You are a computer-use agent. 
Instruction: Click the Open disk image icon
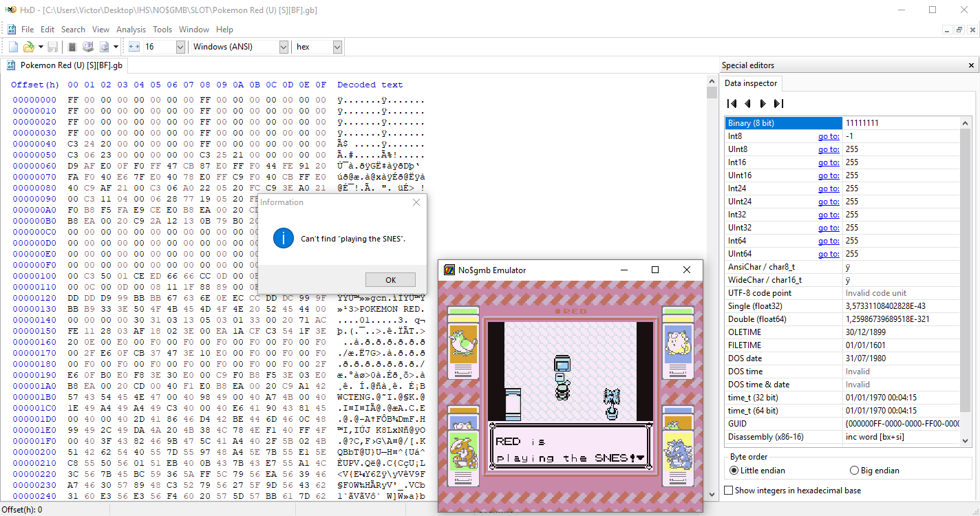pos(105,47)
